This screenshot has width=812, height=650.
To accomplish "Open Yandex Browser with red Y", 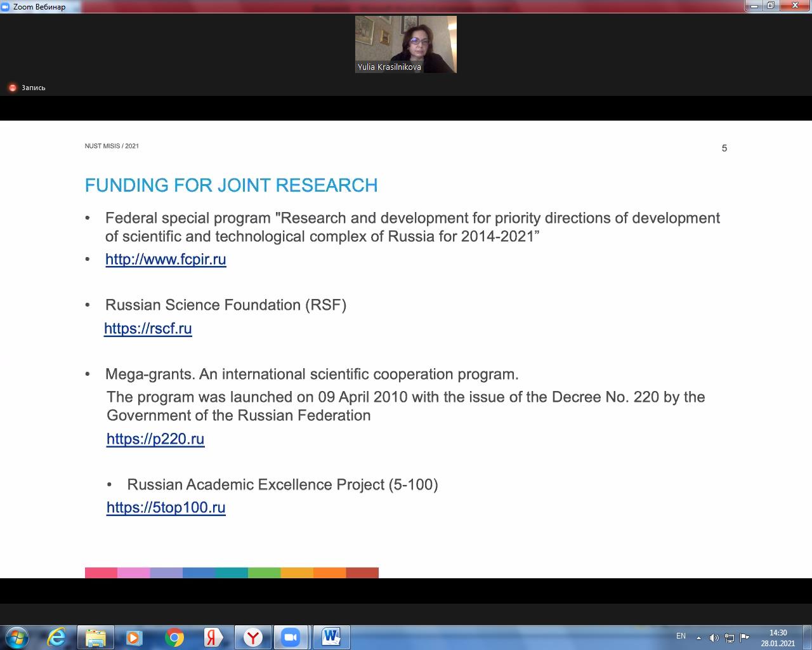I will tap(252, 637).
